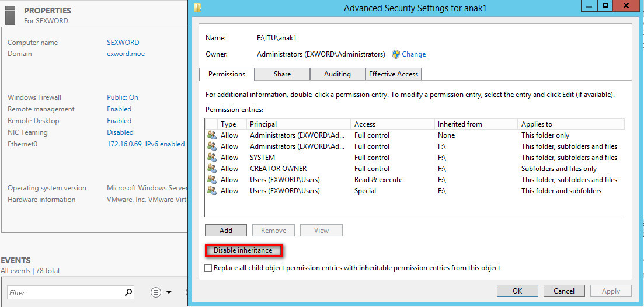
Task: Click the Change owner link
Action: pyautogui.click(x=413, y=54)
